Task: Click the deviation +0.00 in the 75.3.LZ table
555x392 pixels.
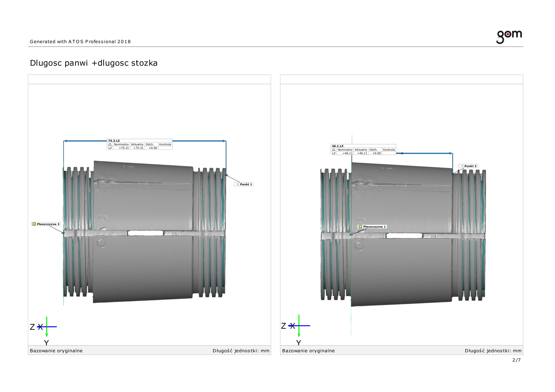Action: pyautogui.click(x=153, y=148)
